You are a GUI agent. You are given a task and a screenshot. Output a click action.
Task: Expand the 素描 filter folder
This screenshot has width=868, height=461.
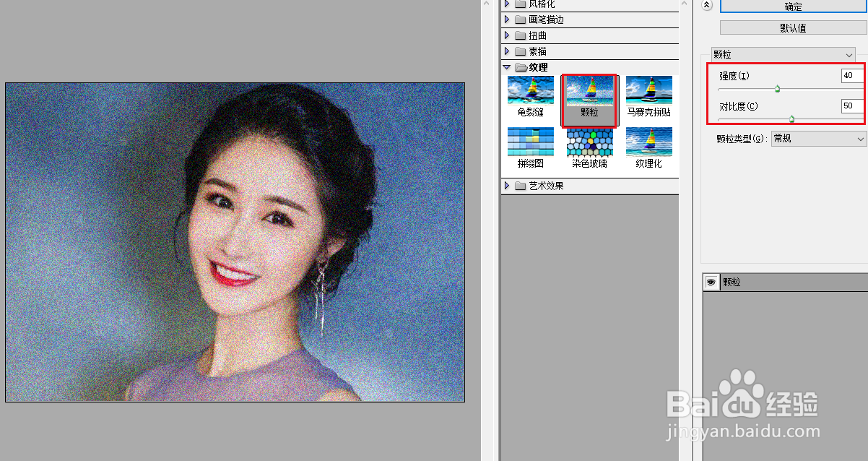pyautogui.click(x=507, y=51)
